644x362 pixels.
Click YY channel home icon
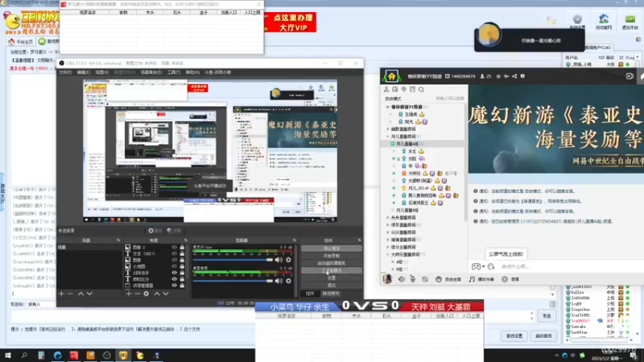click(391, 76)
